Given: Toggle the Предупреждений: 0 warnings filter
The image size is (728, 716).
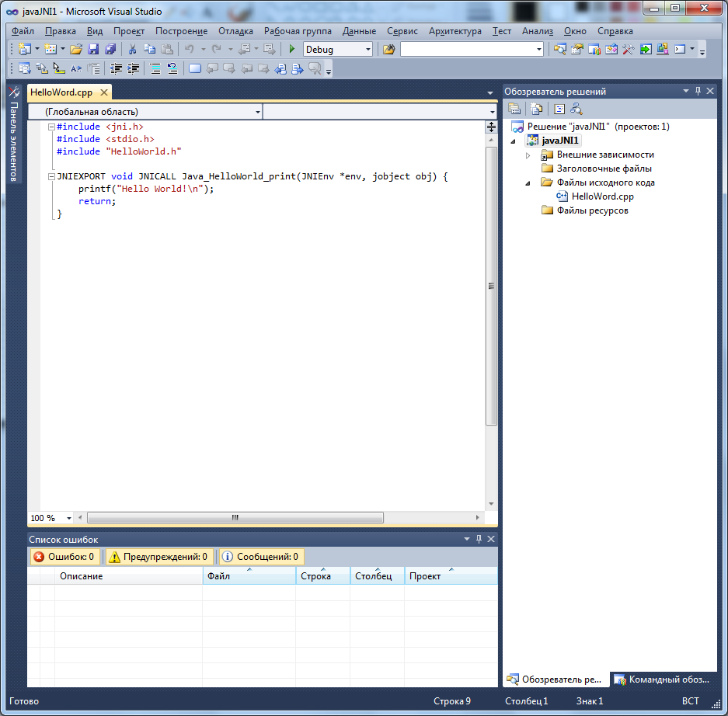Looking at the screenshot, I should click(158, 556).
